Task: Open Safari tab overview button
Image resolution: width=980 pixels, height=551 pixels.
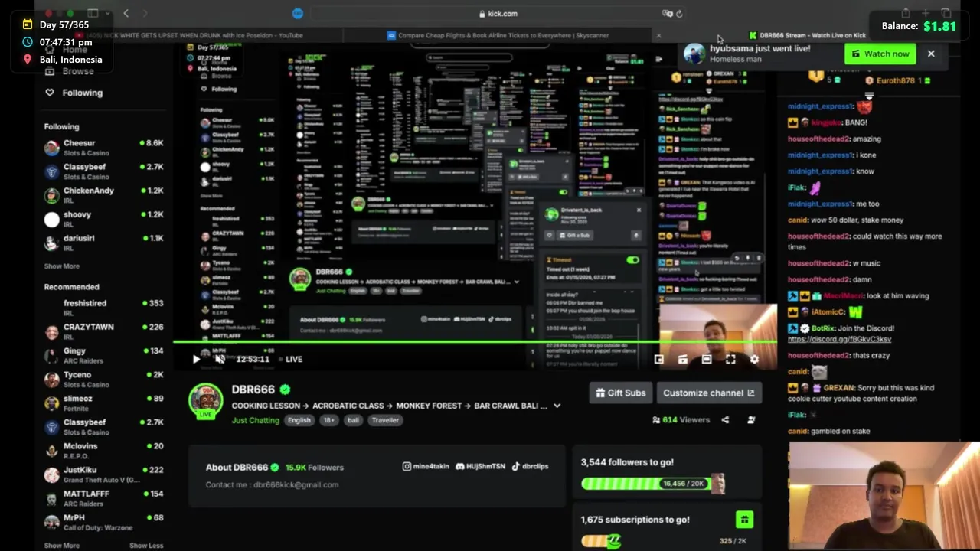Action: point(946,13)
